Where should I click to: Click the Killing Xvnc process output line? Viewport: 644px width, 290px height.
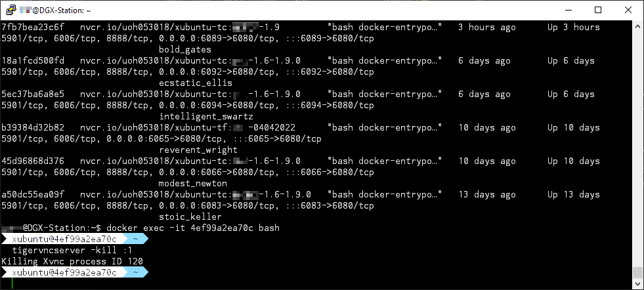pyautogui.click(x=72, y=261)
